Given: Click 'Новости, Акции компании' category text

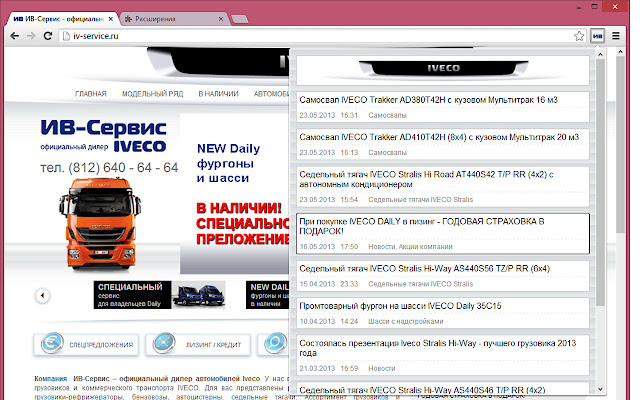Looking at the screenshot, I should pyautogui.click(x=410, y=247).
